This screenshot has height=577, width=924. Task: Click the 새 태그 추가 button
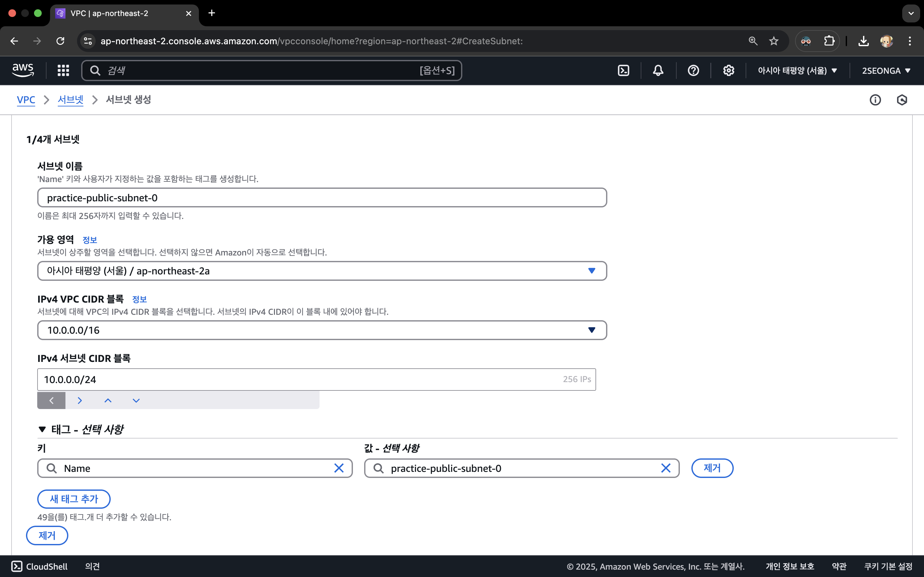pyautogui.click(x=74, y=499)
